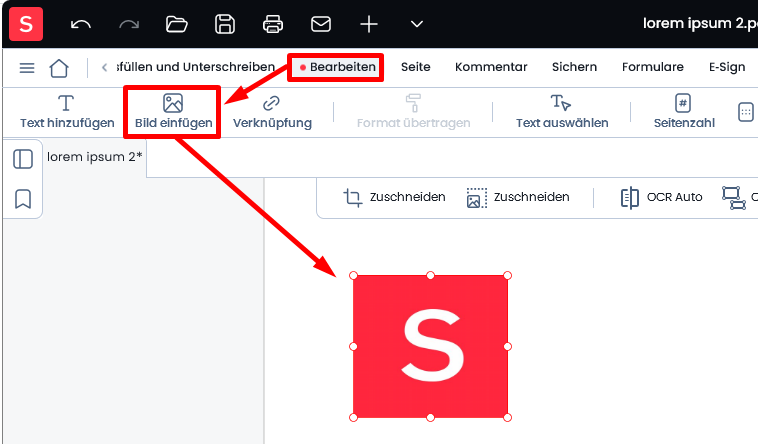758x444 pixels.
Task: Add a Verknüpfung link
Action: (x=272, y=112)
